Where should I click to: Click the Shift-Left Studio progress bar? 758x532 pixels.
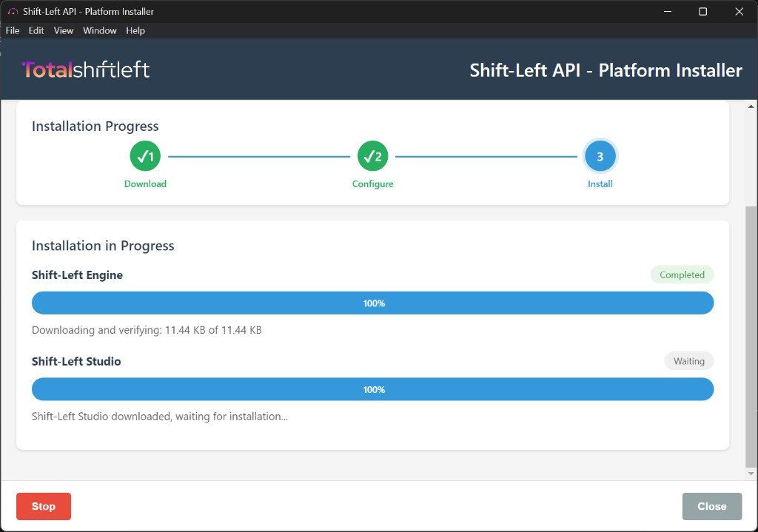pyautogui.click(x=372, y=389)
